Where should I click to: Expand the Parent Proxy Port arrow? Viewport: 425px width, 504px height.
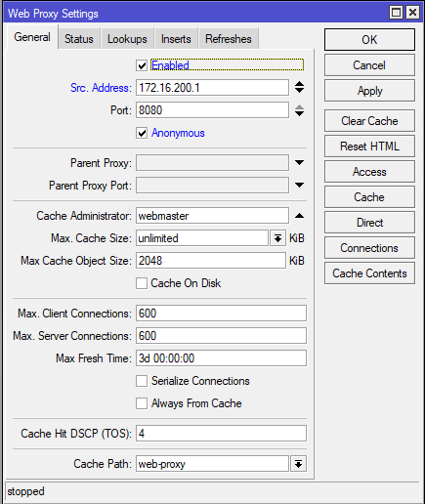point(299,185)
